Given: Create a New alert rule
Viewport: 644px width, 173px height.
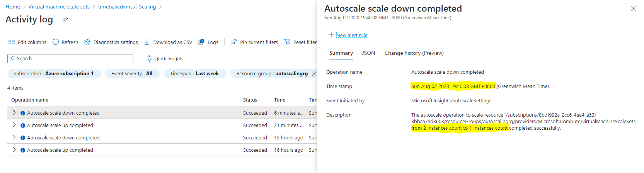Looking at the screenshot, I should click(x=348, y=35).
